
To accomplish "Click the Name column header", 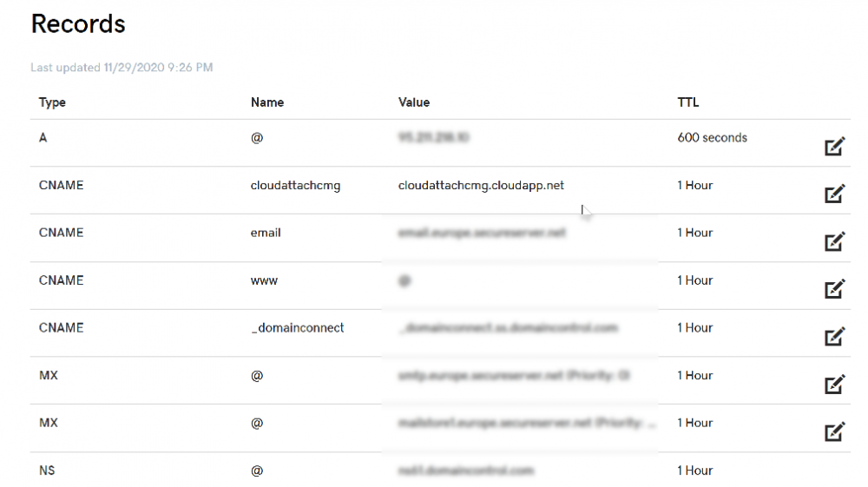I will tap(267, 102).
